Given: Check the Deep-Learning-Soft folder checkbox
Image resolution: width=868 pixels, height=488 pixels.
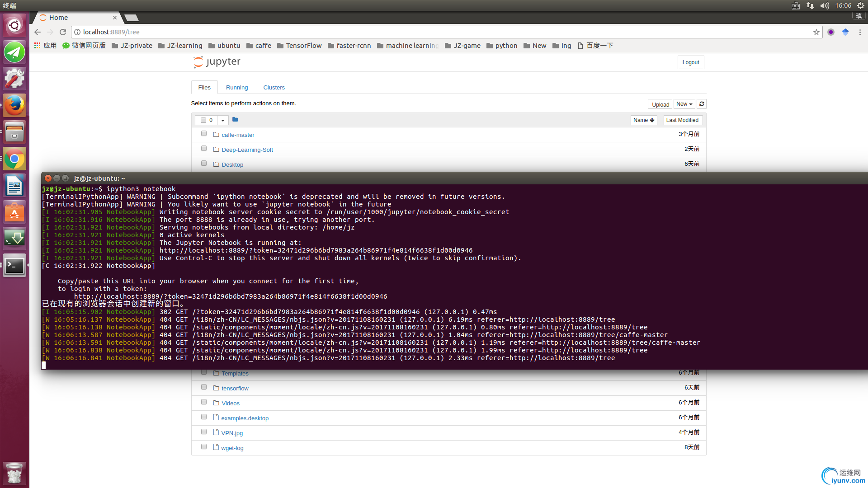Looking at the screenshot, I should click(204, 149).
